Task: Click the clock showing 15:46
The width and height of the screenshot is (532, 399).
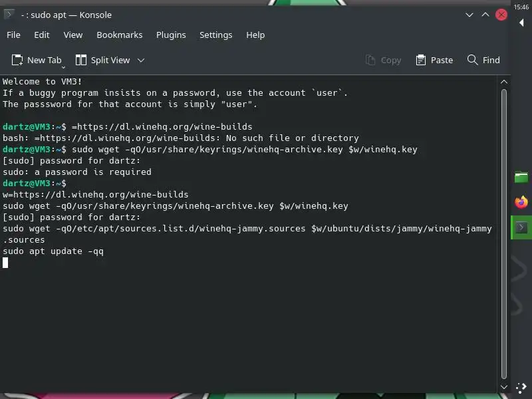Action: pyautogui.click(x=521, y=7)
